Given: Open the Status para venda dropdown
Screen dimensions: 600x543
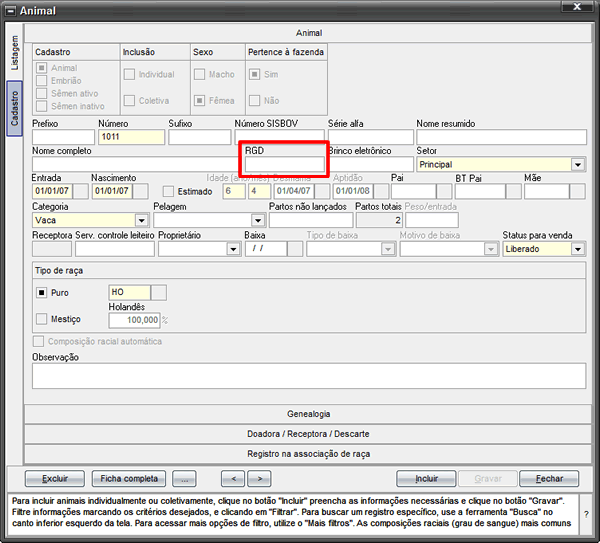Looking at the screenshot, I should pyautogui.click(x=578, y=249).
